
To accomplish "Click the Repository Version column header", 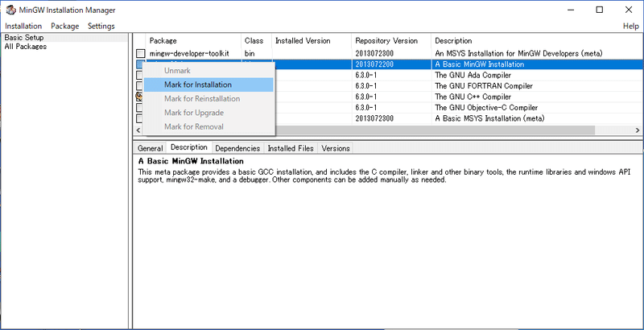I will (x=391, y=40).
